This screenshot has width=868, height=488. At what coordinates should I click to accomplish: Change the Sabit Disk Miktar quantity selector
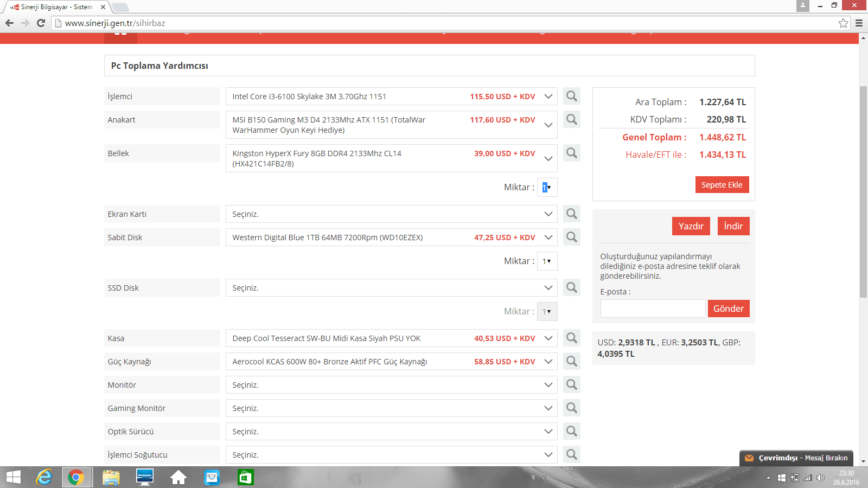click(x=547, y=261)
